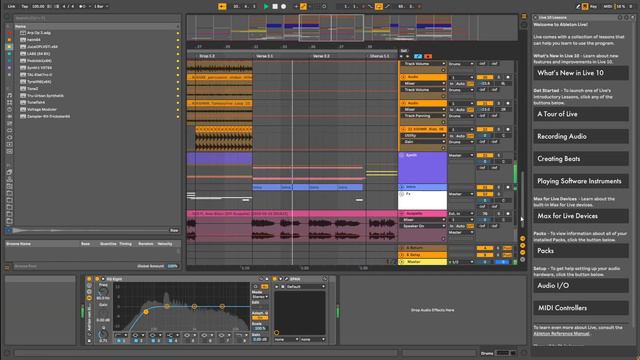The height and width of the screenshot is (360, 640).
Task: Toggle the orange Automation Arm button in the transport
Action: pyautogui.click(x=303, y=7)
